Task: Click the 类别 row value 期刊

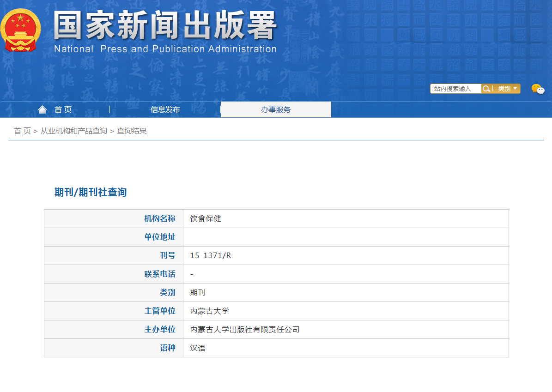Action: coord(198,293)
